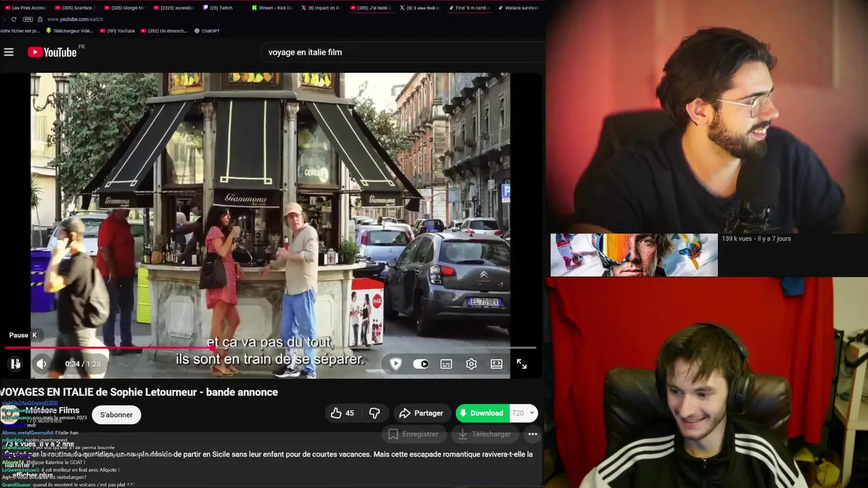Open the ChatGPT bookmark
Image resolution: width=868 pixels, height=488 pixels.
coord(207,30)
